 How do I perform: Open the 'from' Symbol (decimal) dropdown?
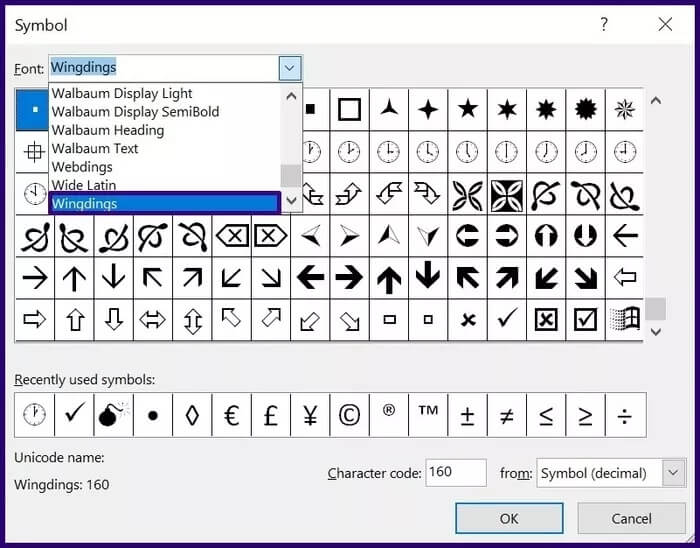[x=673, y=473]
